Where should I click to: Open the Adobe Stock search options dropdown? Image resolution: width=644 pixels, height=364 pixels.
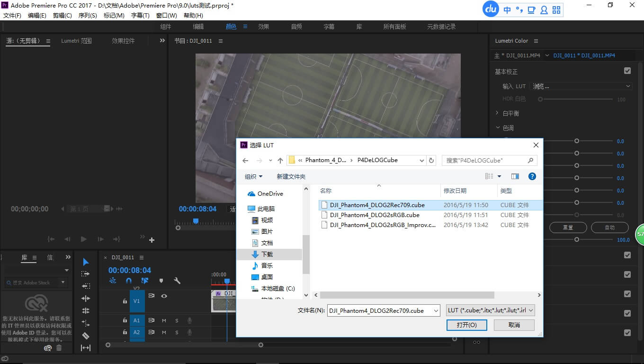click(x=63, y=282)
